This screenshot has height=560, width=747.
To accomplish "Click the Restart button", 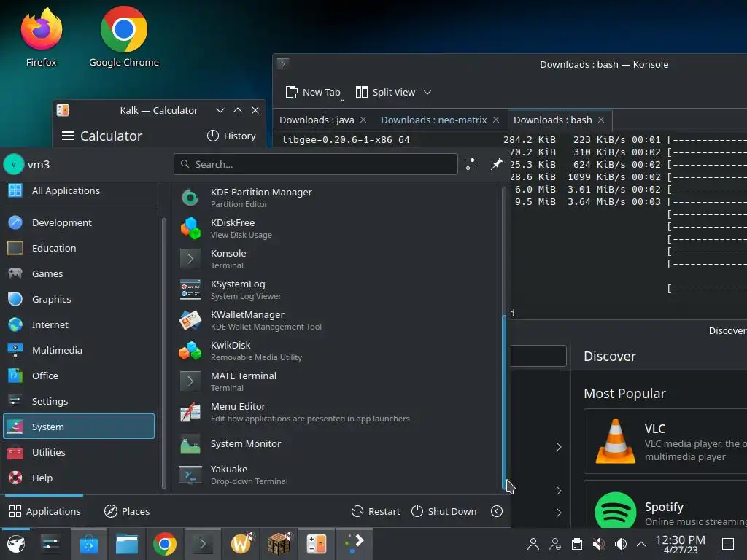I will [x=376, y=511].
